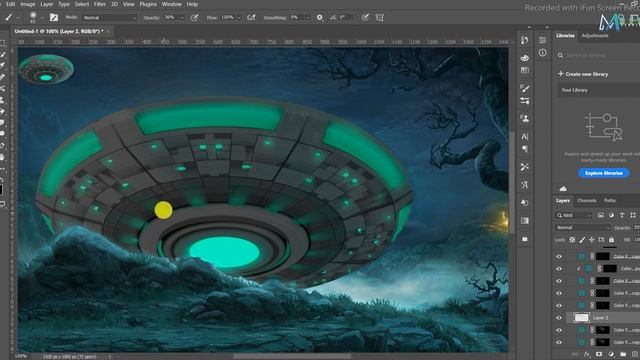Click the Creative Cloud sync icon in Libraries
Screen dimensions: 640x360
click(x=563, y=189)
